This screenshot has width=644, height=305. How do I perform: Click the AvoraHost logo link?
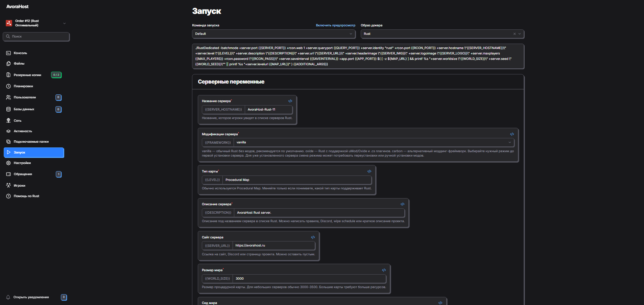click(x=17, y=6)
